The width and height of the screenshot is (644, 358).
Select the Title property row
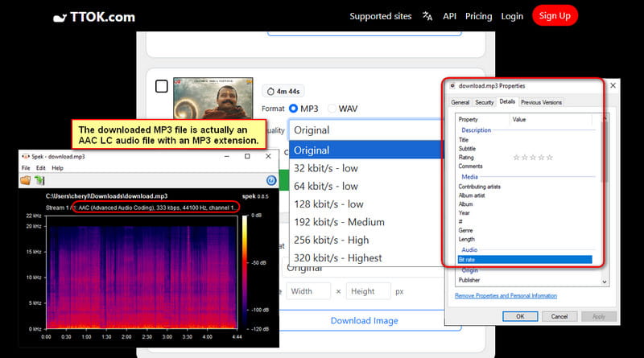tap(525, 140)
